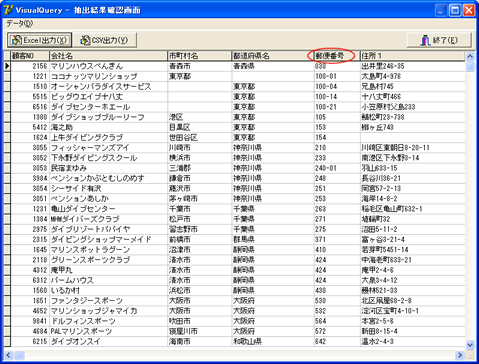Select company cell ドルフィンスポーツ
The width and height of the screenshot is (479, 364).
[x=108, y=321]
